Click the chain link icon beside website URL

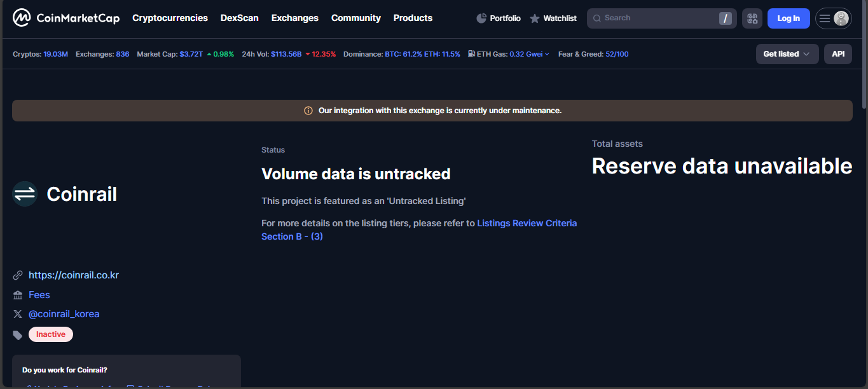tap(18, 276)
